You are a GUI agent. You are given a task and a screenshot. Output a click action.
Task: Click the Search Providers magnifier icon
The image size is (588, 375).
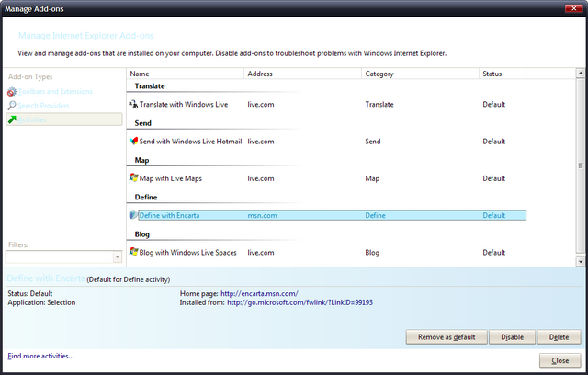(12, 106)
